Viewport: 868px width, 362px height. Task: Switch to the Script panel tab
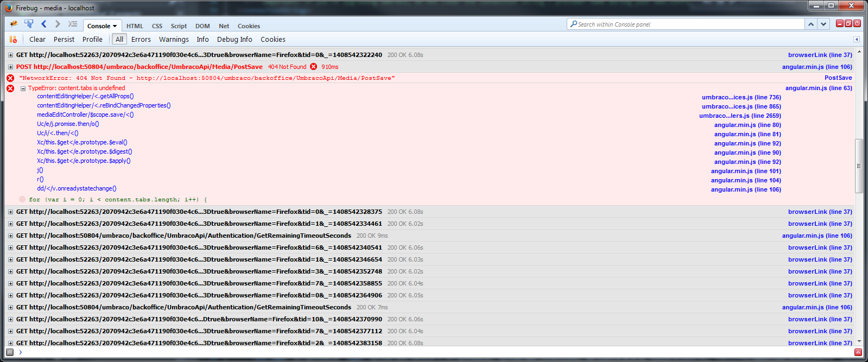coord(179,26)
